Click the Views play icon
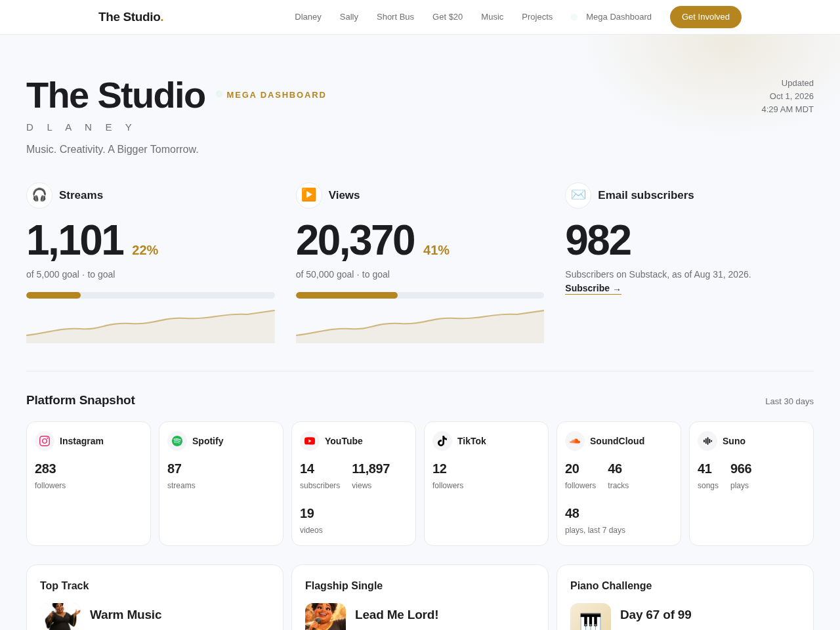This screenshot has width=840, height=630. point(309,196)
